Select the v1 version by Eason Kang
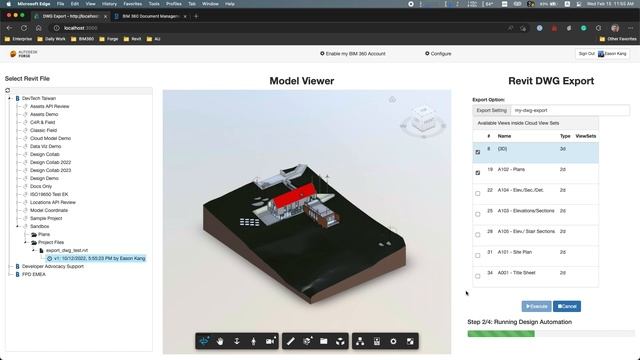 tap(96, 258)
